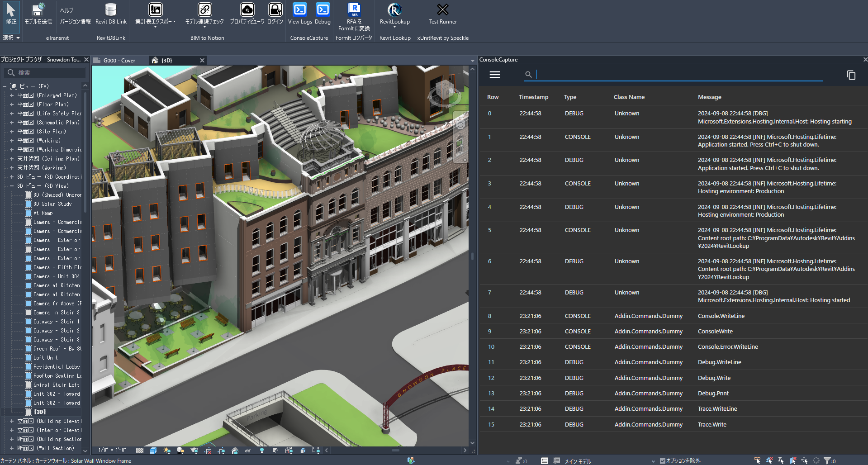Expand the 平面図 (Site Plan) tree node
The height and width of the screenshot is (465, 868).
[11, 132]
